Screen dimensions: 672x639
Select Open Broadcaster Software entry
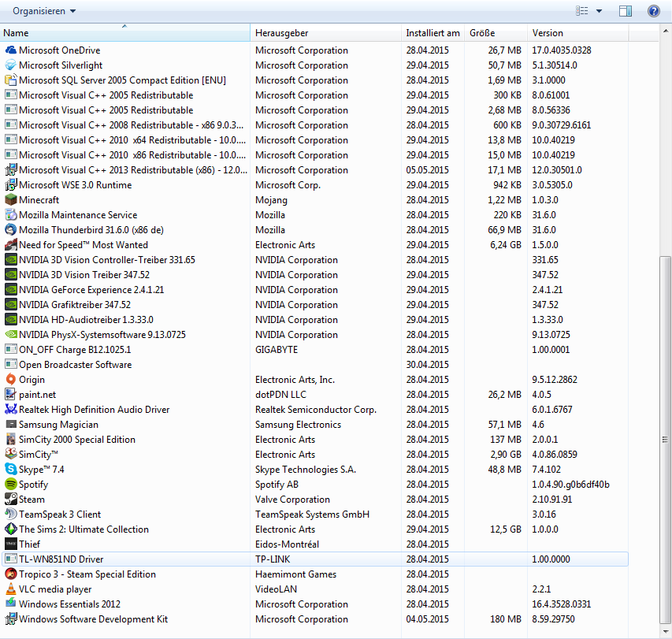point(315,365)
